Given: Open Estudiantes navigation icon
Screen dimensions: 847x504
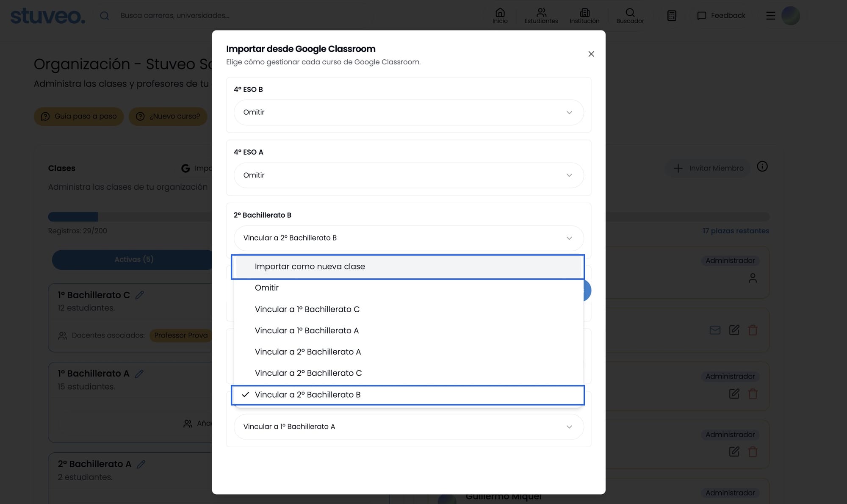Looking at the screenshot, I should click(541, 16).
